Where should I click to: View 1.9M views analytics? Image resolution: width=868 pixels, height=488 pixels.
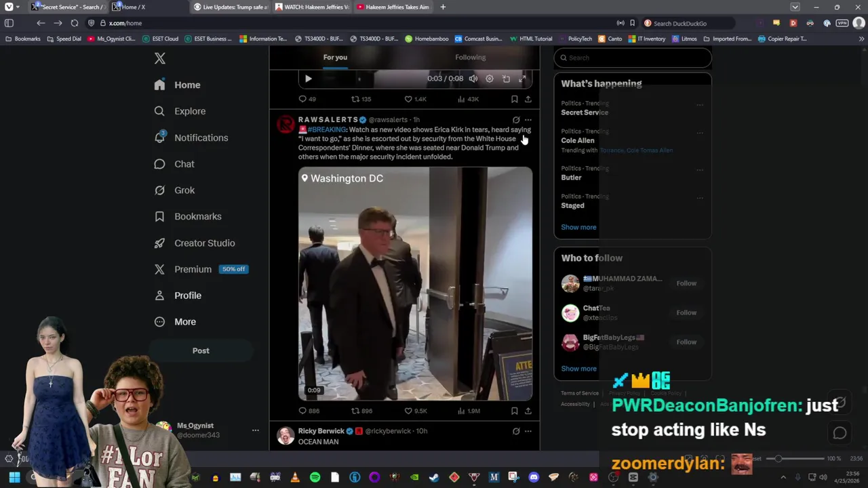point(469,411)
